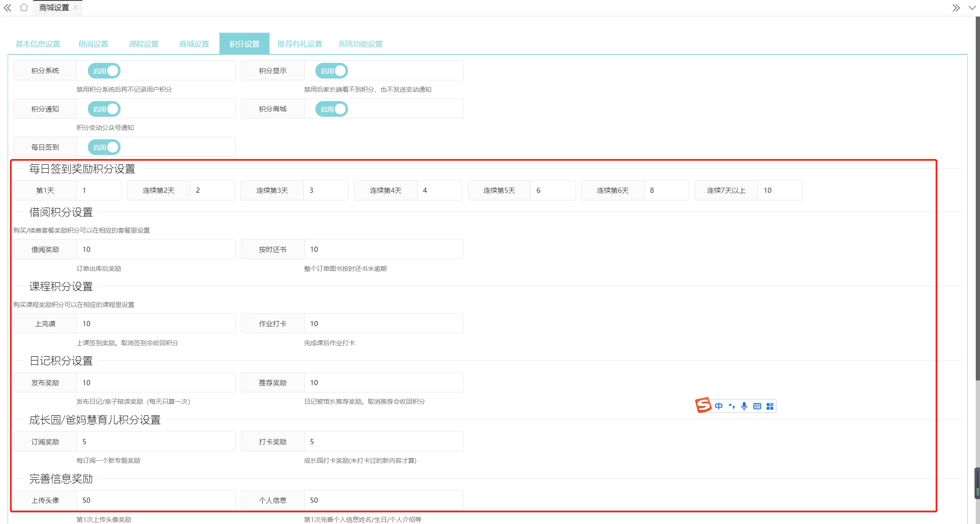Click the 积分变动公众号通知 hint text
The image size is (980, 524).
pos(105,128)
